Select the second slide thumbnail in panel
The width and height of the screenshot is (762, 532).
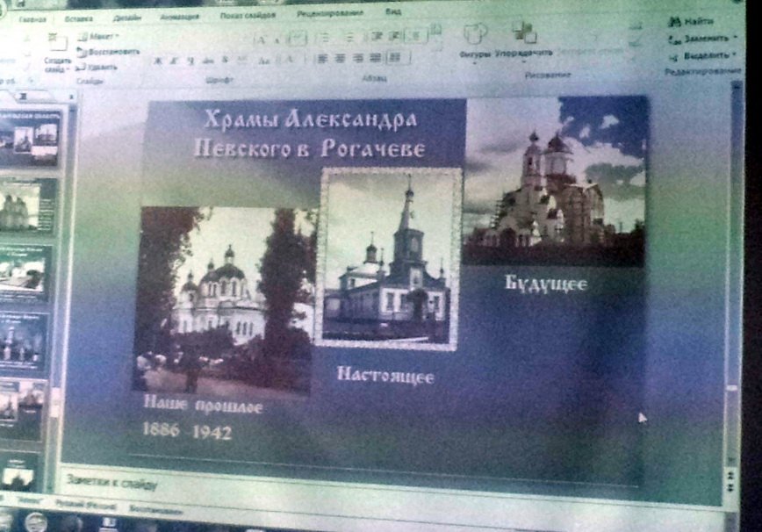(29, 205)
